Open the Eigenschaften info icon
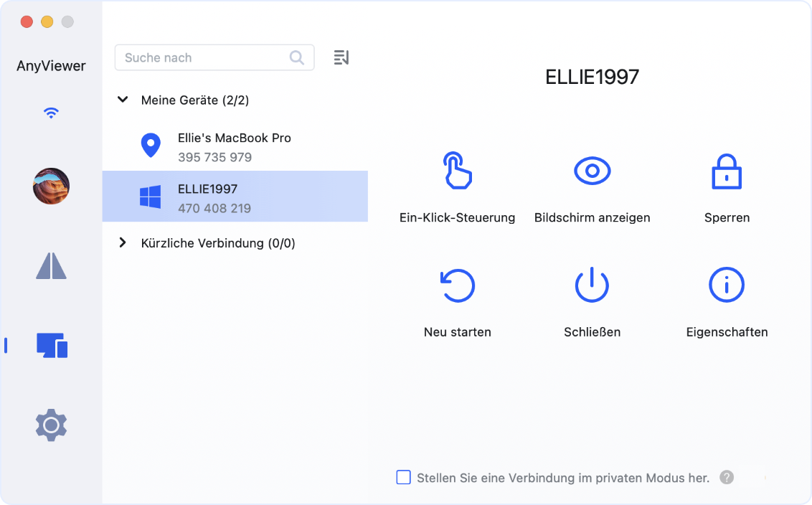Screen dimensions: 812x505 point(726,285)
